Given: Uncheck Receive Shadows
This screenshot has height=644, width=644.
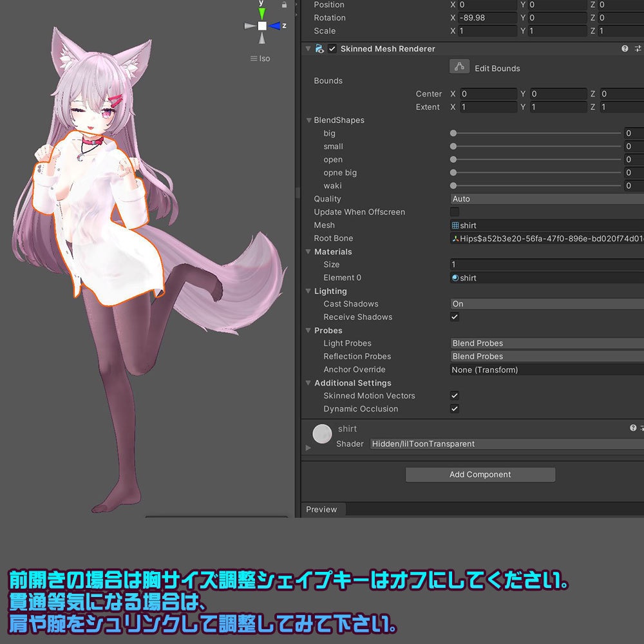Looking at the screenshot, I should tap(454, 317).
